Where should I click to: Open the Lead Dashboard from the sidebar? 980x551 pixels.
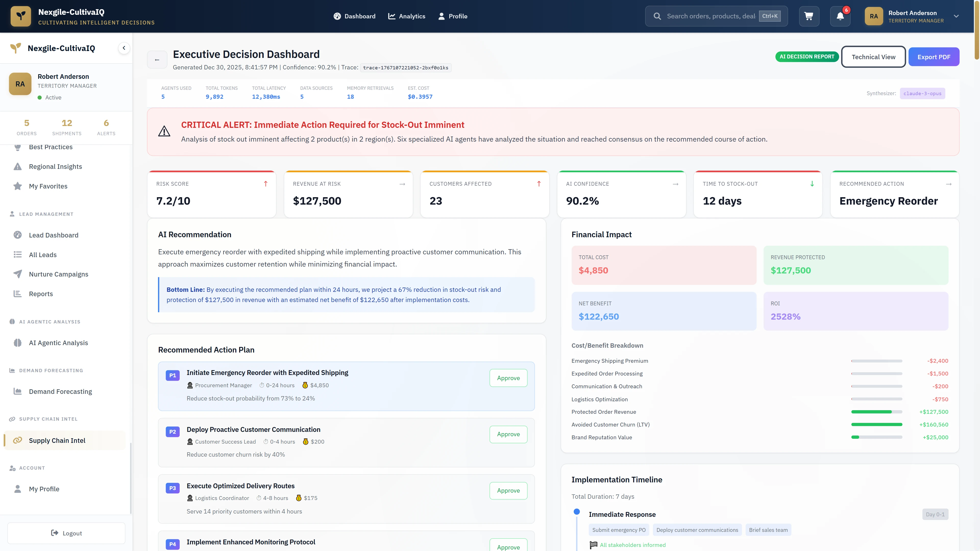point(53,235)
